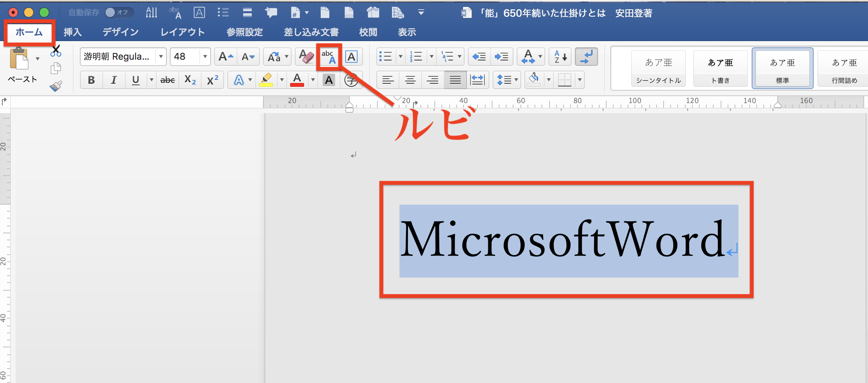The image size is (868, 383).
Task: Toggle bold formatting
Action: (x=91, y=80)
